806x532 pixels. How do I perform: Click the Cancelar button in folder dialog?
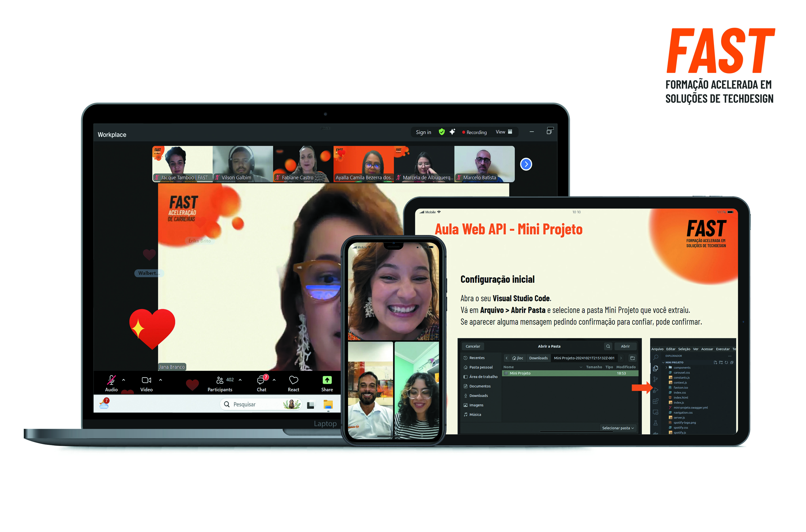pos(473,346)
